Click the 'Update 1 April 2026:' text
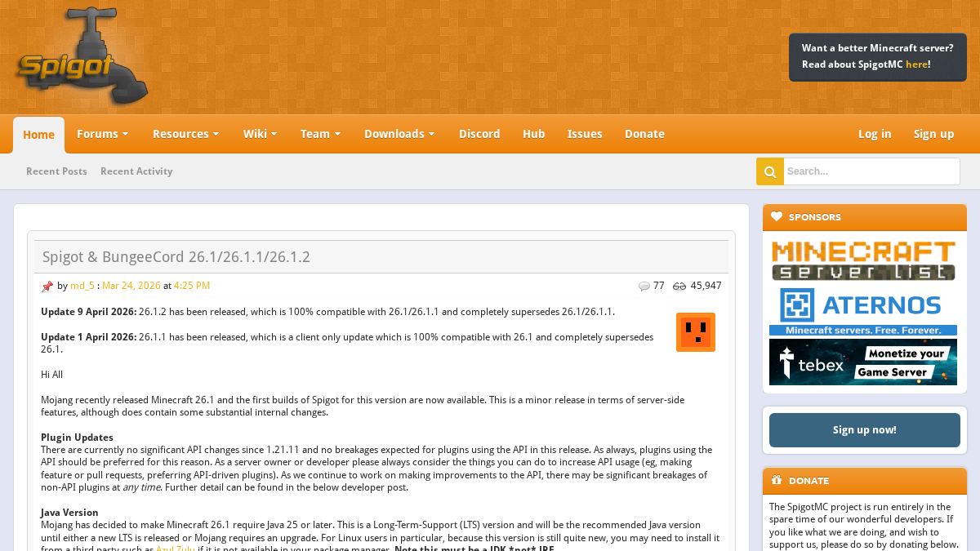The width and height of the screenshot is (980, 551). pos(89,337)
